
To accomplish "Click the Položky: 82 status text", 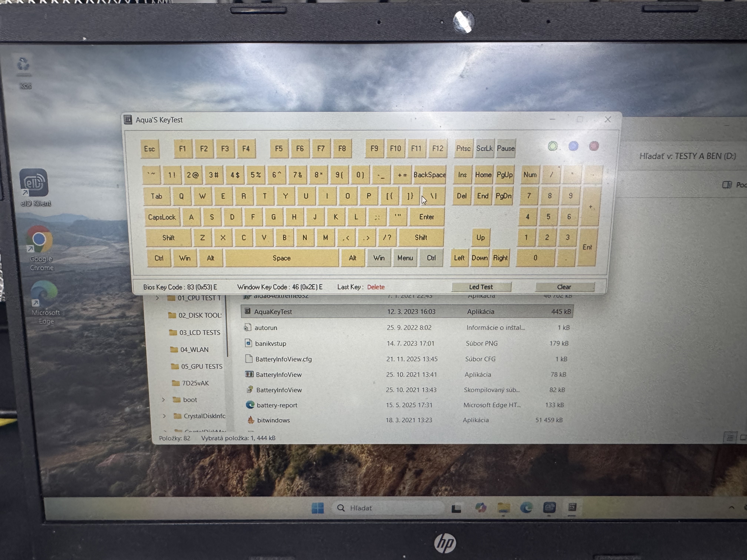I will [x=175, y=438].
